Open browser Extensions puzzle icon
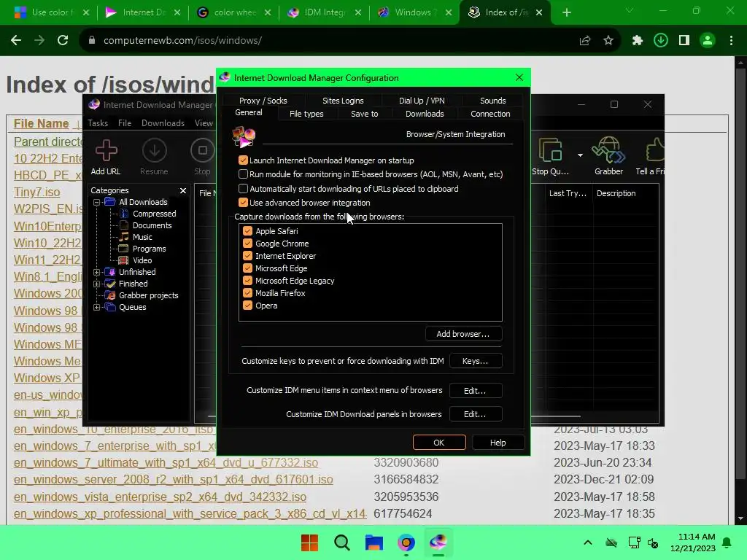Viewport: 747px width, 560px height. pyautogui.click(x=638, y=41)
